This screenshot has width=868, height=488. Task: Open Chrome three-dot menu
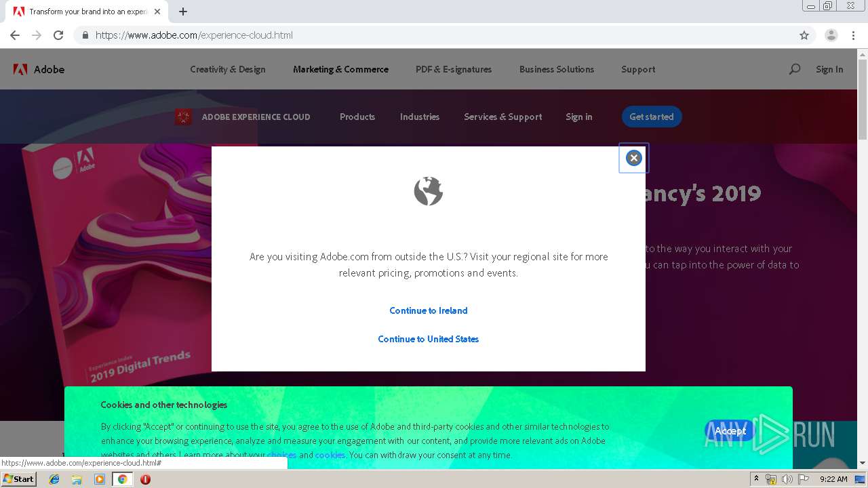[x=854, y=35]
